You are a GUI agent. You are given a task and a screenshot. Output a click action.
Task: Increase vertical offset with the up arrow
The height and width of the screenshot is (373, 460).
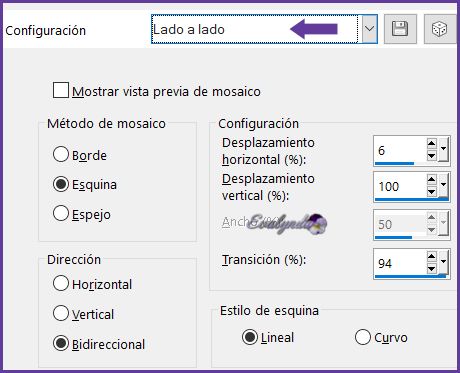click(431, 180)
